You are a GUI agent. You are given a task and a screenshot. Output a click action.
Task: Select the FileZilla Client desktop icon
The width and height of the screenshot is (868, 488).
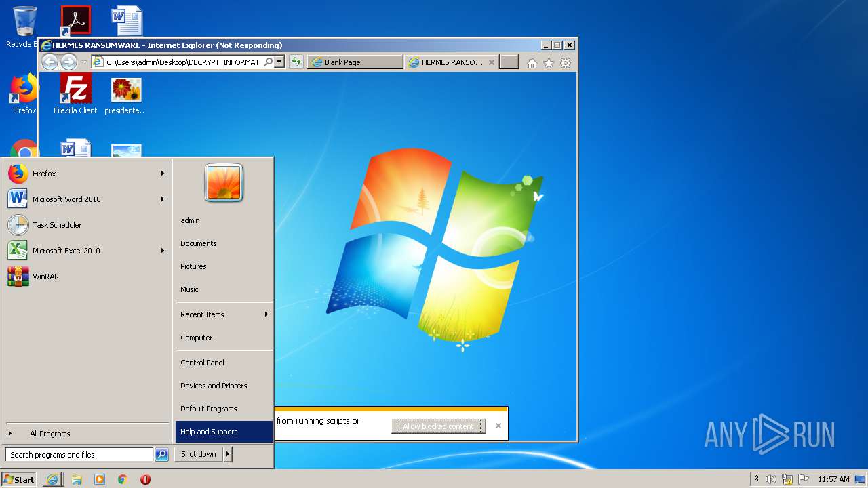coord(75,94)
